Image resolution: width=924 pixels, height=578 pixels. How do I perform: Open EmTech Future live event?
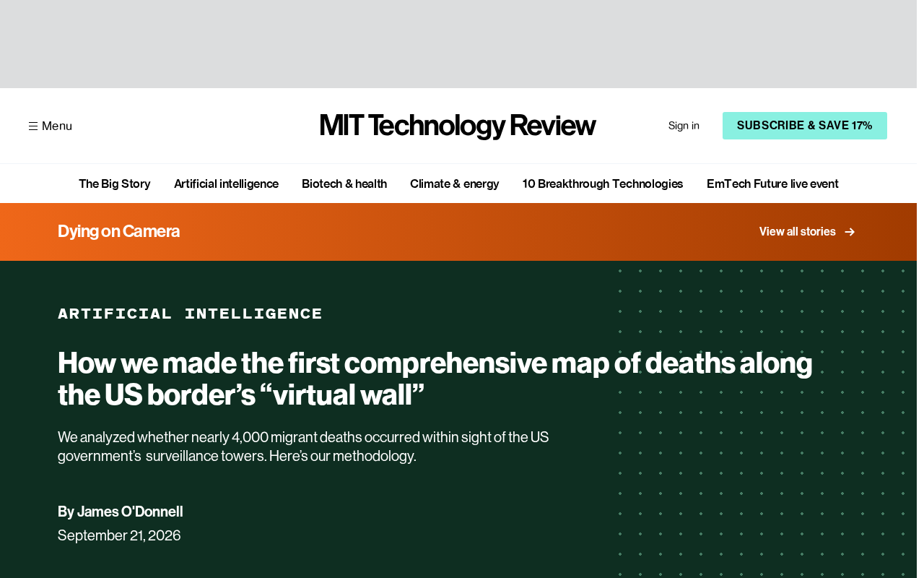(772, 184)
